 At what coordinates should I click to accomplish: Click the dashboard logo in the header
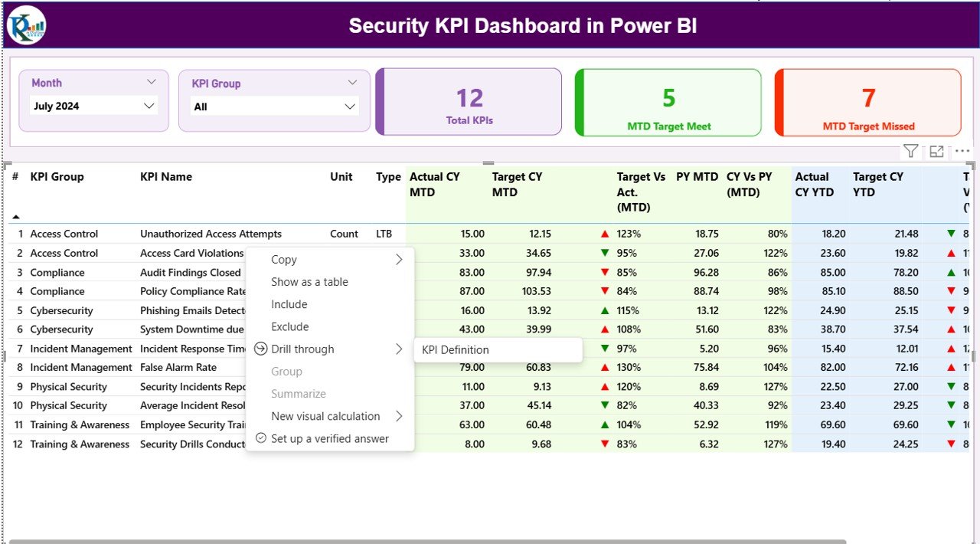coord(27,25)
